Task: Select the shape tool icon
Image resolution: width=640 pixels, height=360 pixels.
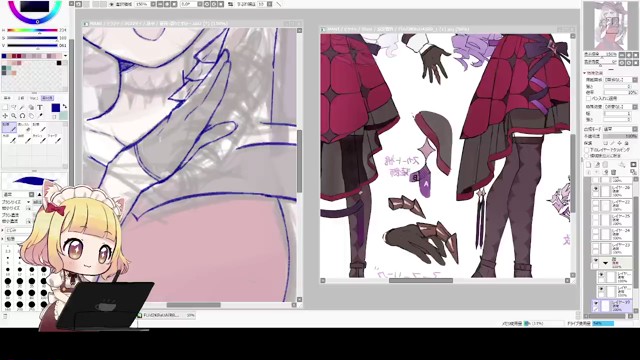Action: point(31,107)
